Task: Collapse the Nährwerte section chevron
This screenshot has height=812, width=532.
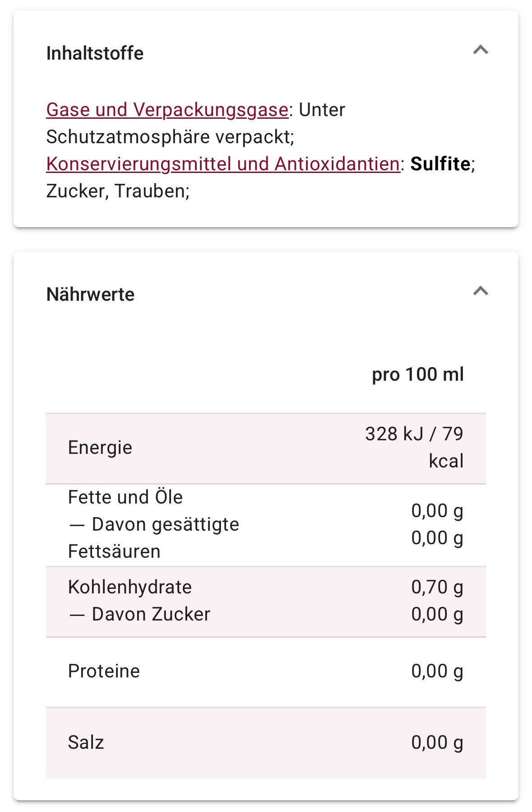Action: pyautogui.click(x=481, y=291)
